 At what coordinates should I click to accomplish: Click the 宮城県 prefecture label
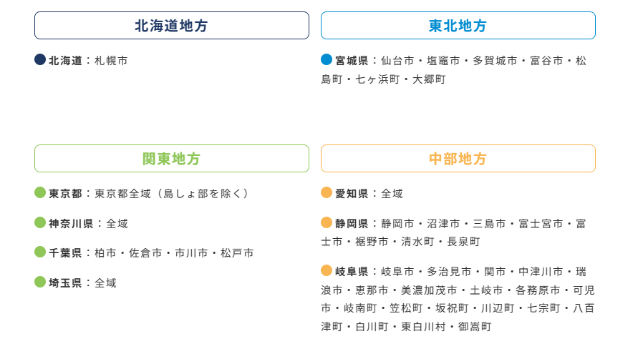point(352,61)
